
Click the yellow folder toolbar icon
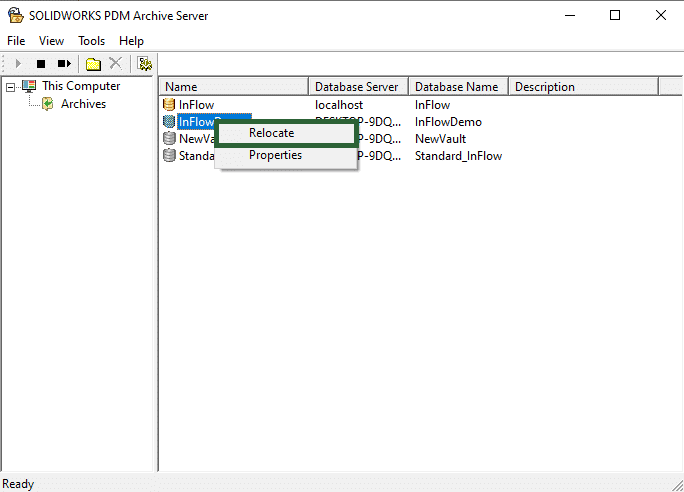pyautogui.click(x=93, y=64)
